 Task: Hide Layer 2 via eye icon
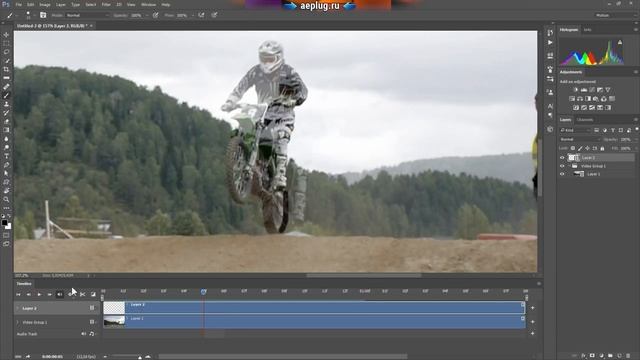point(562,158)
